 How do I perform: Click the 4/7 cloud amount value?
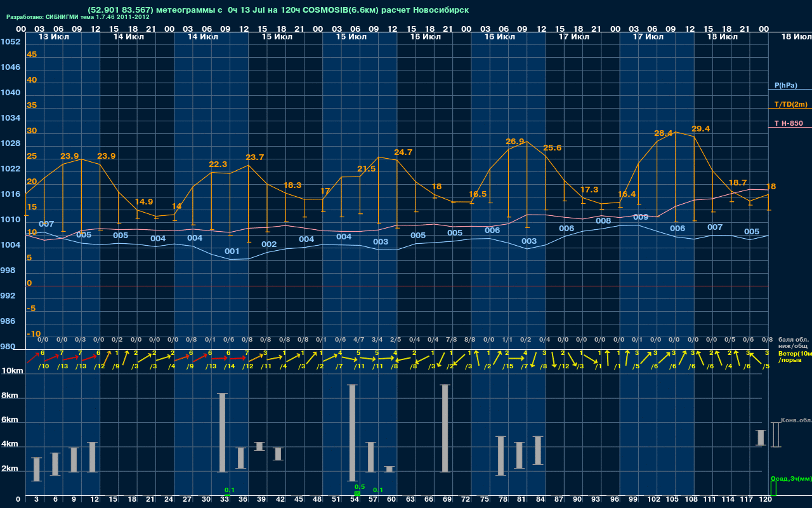(x=358, y=340)
